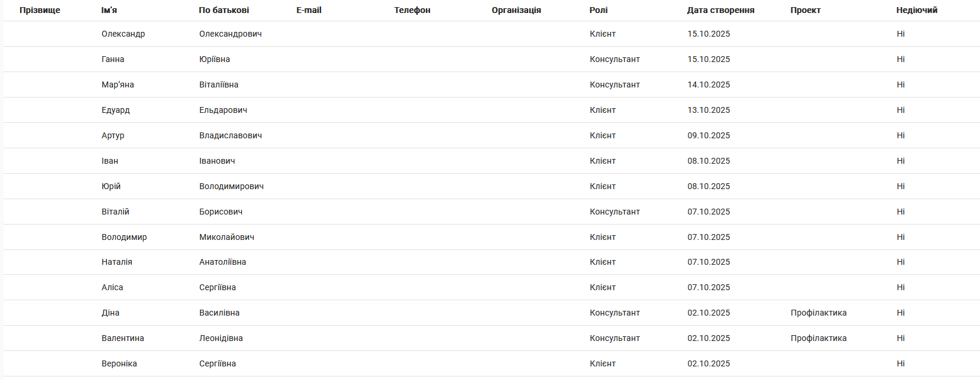
Task: Click Консультант role in Віталій's row
Action: (x=614, y=212)
